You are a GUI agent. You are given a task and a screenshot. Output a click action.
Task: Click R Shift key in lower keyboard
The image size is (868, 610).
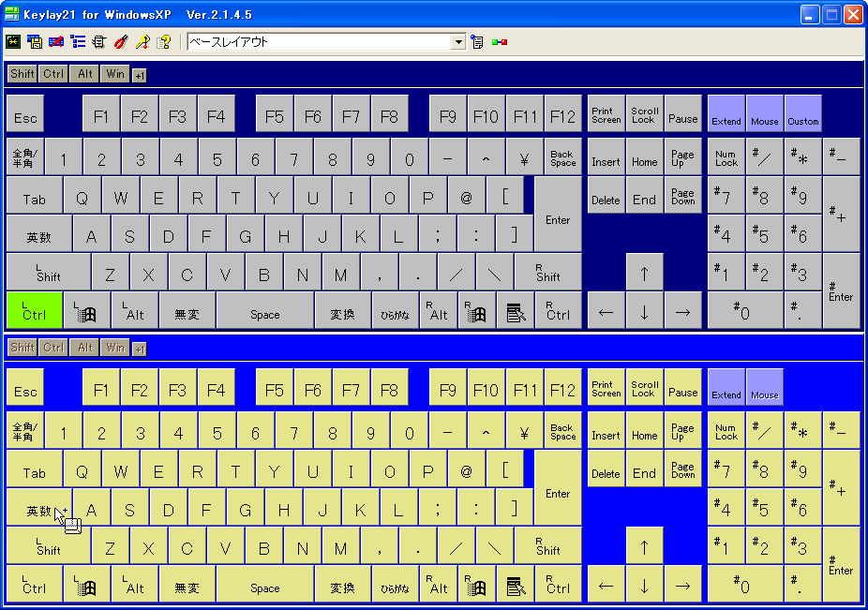coord(548,545)
